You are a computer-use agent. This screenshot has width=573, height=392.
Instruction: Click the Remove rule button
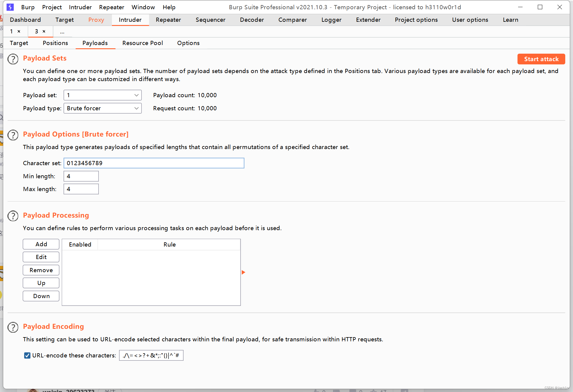[41, 270]
